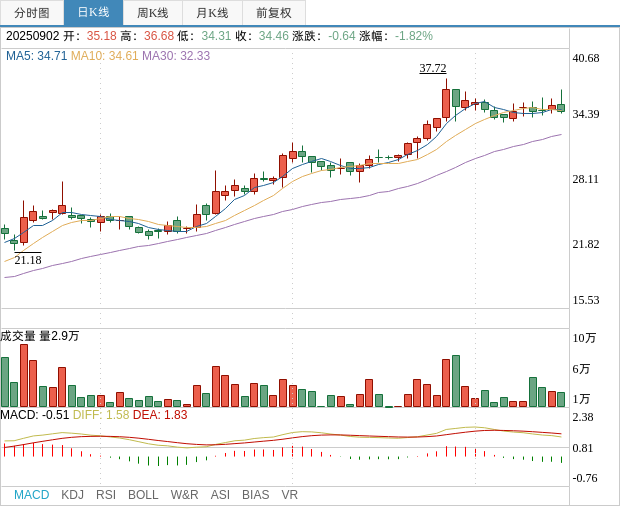Click the DEA: 1.83 value
Image resolution: width=620 pixels, height=506 pixels.
pyautogui.click(x=160, y=415)
